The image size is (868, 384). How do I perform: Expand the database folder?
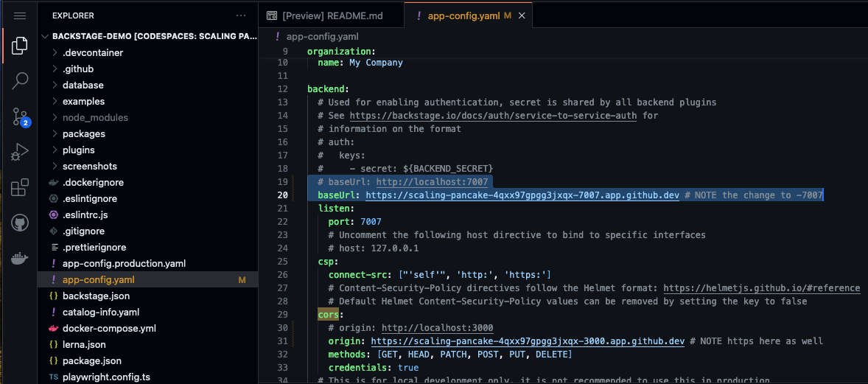pyautogui.click(x=148, y=85)
